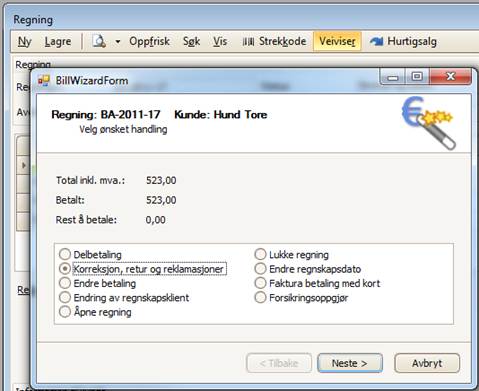This screenshot has width=479, height=391.
Task: Click the Total inkl. mva. value 523,00
Action: pyautogui.click(x=161, y=180)
